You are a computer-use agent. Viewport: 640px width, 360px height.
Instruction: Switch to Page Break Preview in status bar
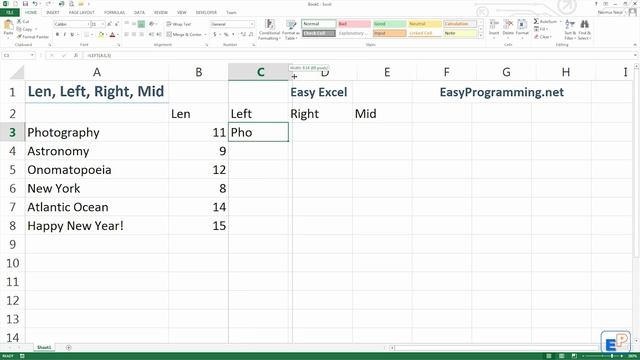point(574,356)
